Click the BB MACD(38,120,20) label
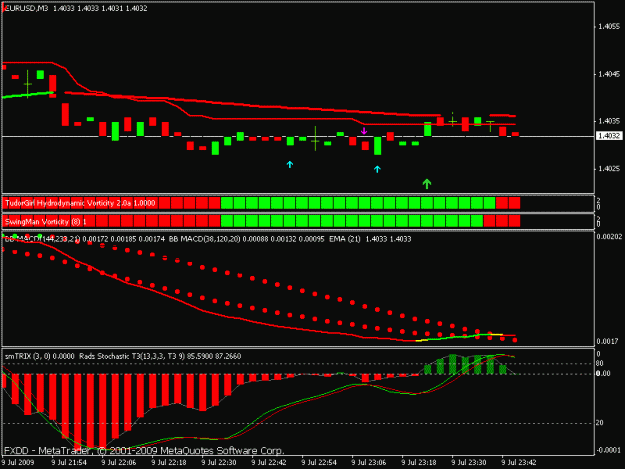The width and height of the screenshot is (625, 469). [204, 239]
